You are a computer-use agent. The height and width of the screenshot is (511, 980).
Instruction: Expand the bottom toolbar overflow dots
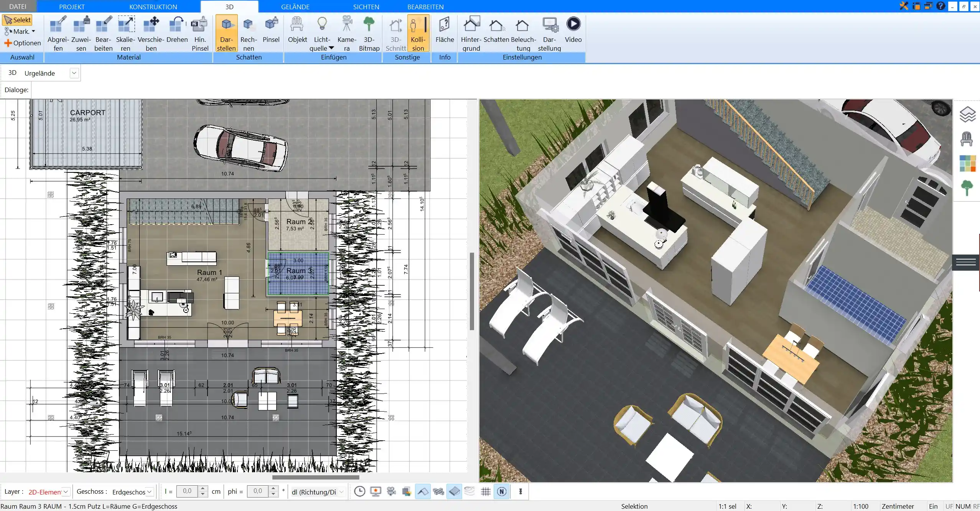pos(520,491)
